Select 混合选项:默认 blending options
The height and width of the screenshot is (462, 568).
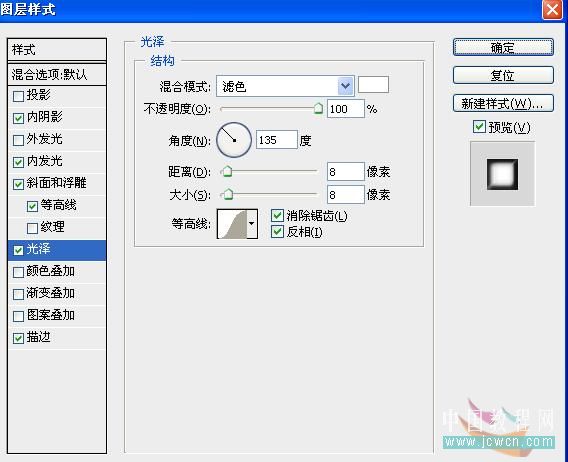[x=57, y=75]
